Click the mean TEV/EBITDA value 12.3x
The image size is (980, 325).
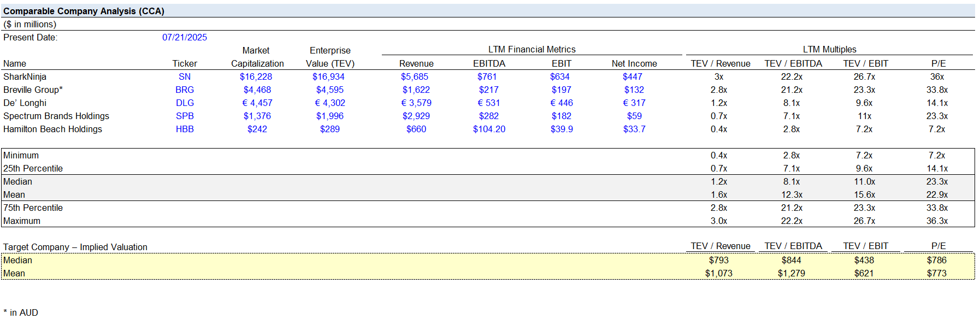[792, 194]
